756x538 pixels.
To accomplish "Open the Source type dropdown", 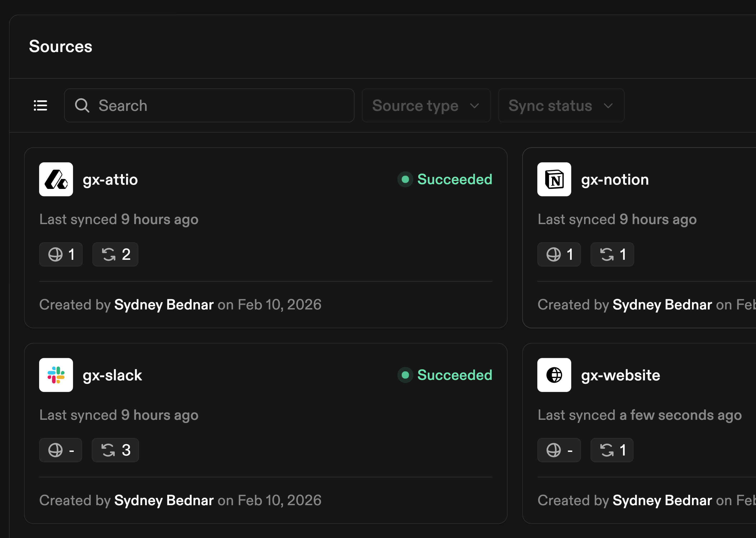I will click(x=426, y=105).
